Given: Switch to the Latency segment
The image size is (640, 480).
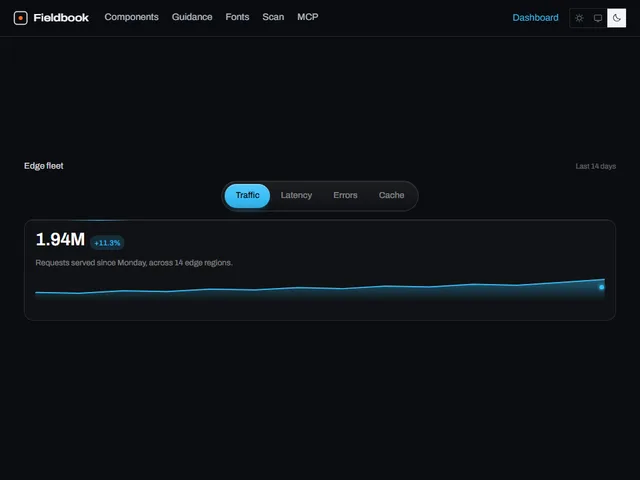Looking at the screenshot, I should click(x=296, y=196).
